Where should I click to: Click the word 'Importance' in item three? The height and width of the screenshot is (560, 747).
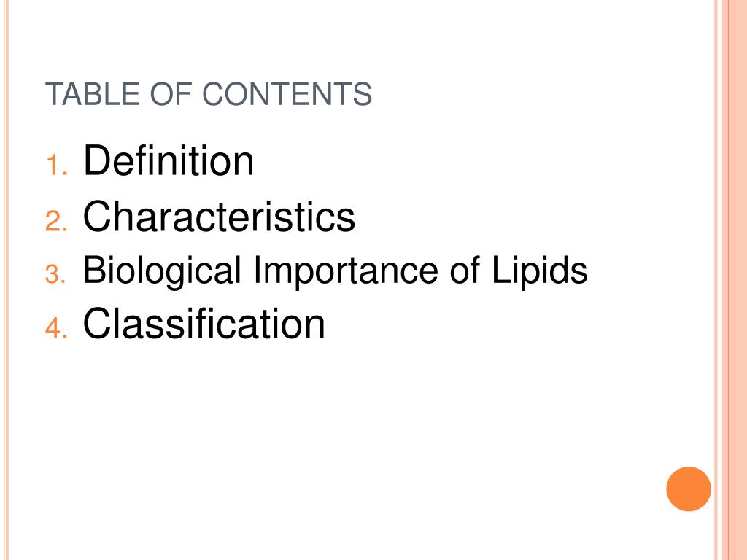[345, 271]
